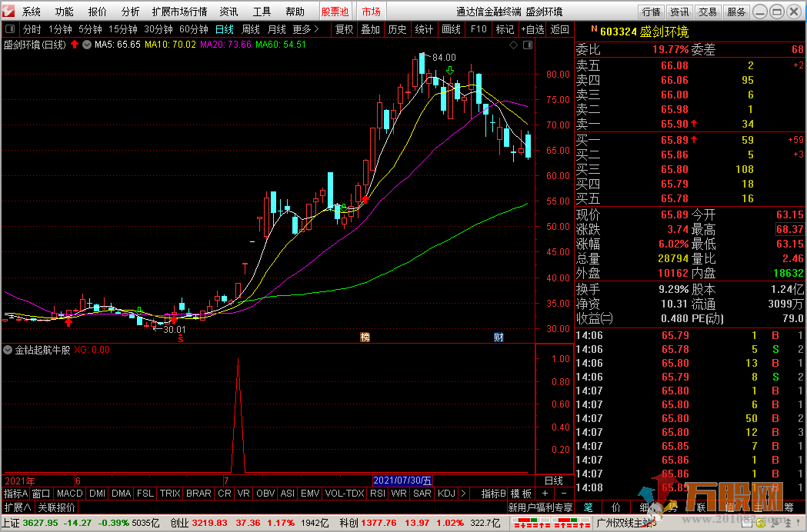Click the 上证 index value in status bar
This screenshot has width=807, height=532.
[x=40, y=523]
